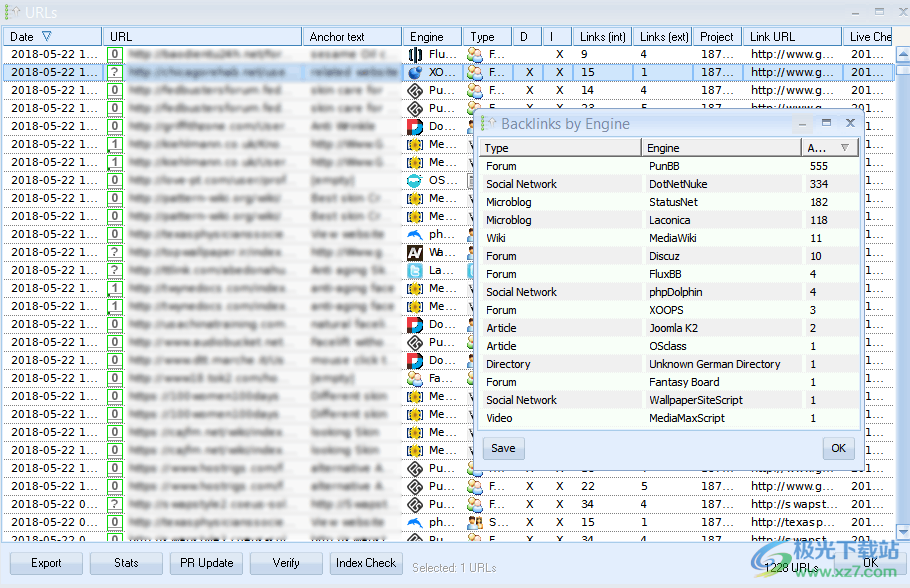Viewport: 910px width, 588px height.
Task: Click the green ? indicator in the La... row
Action: coord(115,270)
